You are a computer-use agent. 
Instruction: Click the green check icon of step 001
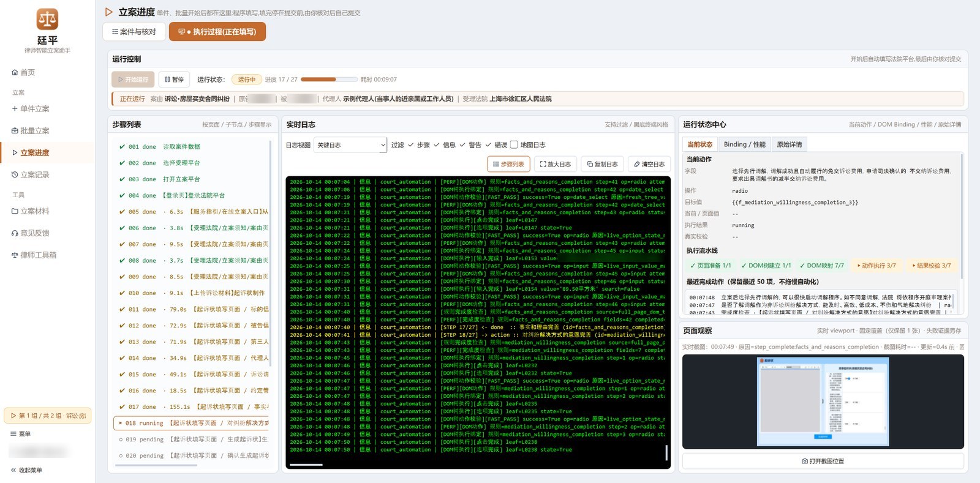coord(122,147)
